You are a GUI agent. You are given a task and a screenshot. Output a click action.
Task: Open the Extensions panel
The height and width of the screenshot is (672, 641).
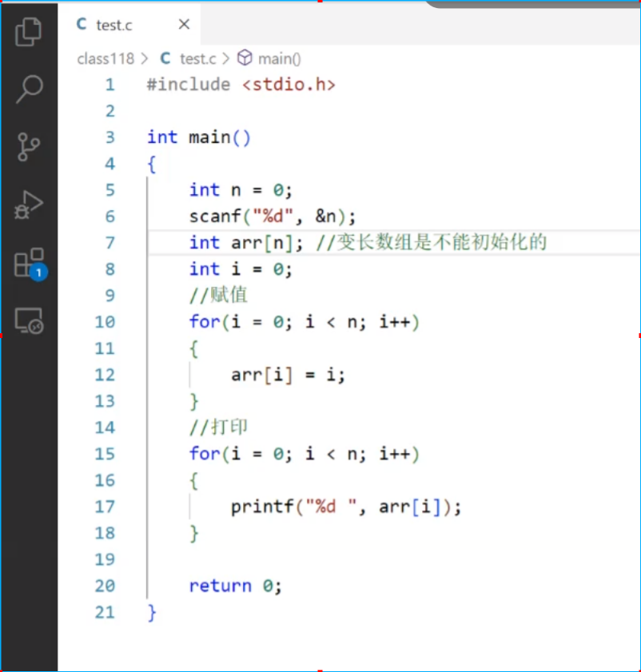point(30,264)
